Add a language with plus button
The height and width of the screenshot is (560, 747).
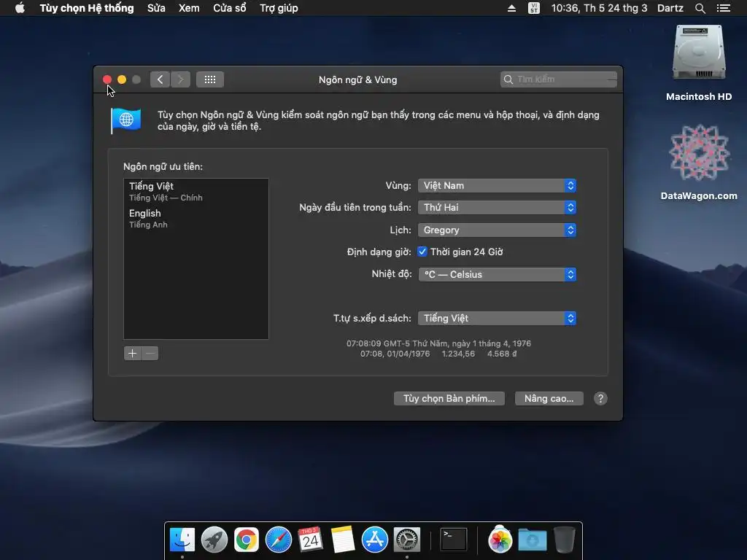click(133, 354)
